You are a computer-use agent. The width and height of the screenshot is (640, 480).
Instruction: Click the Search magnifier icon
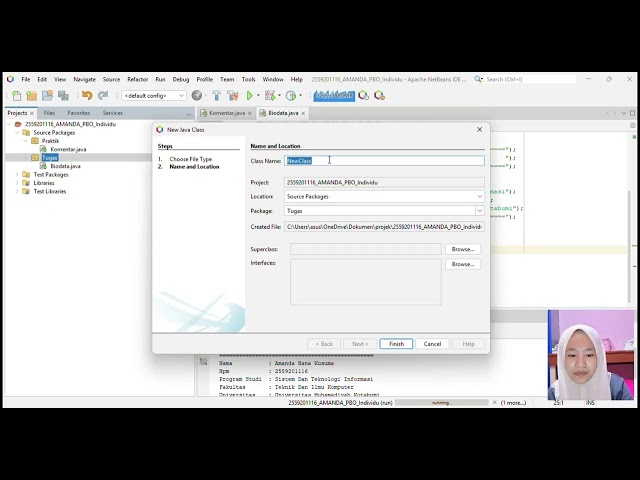(478, 79)
